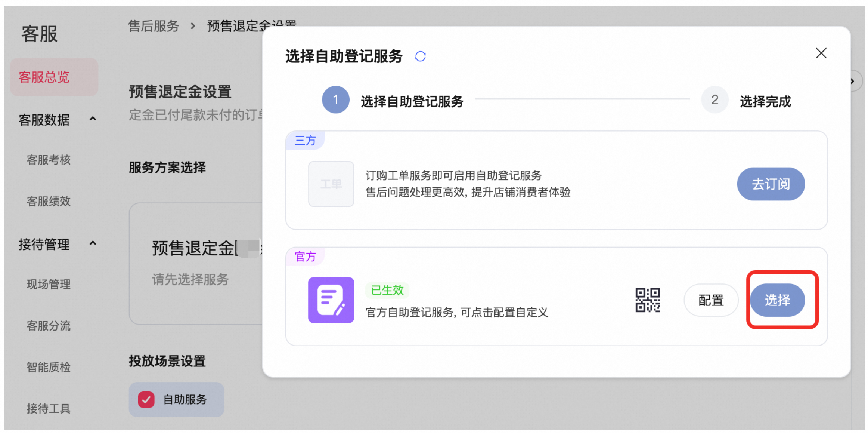
Task: Click the 三方 tag label
Action: pyautogui.click(x=305, y=141)
